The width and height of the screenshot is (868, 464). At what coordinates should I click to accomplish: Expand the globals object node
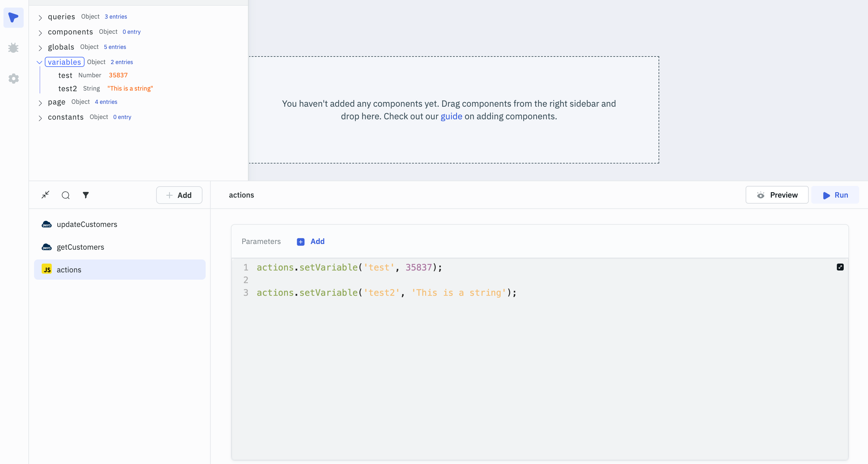pyautogui.click(x=40, y=48)
